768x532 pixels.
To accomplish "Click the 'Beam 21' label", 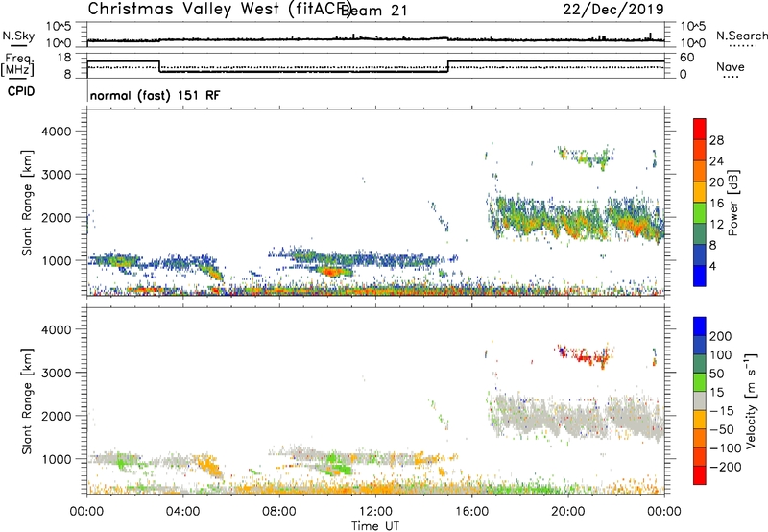I will (373, 11).
